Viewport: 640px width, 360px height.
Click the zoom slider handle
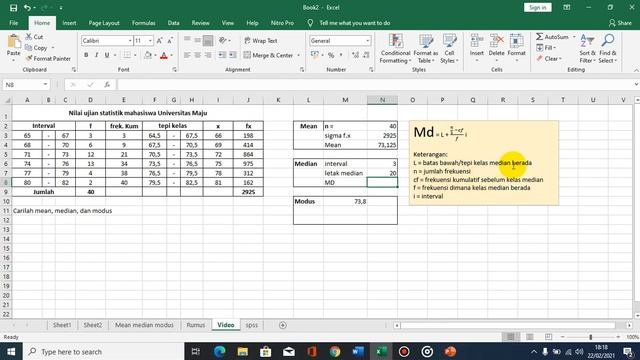591,337
